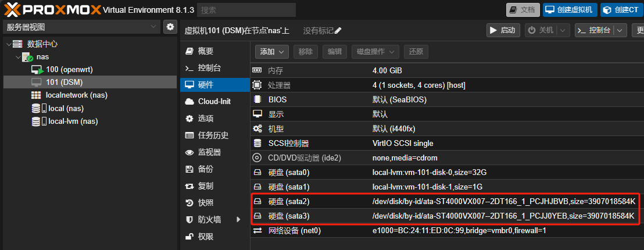Click the datacenter server icon
Screen dimensions: 644x250
coord(17,44)
